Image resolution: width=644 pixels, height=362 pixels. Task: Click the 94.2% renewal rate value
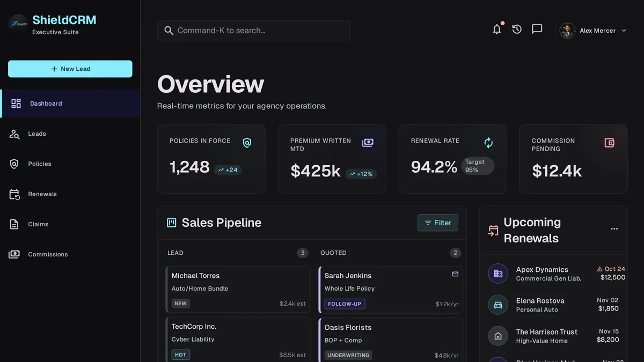click(434, 167)
